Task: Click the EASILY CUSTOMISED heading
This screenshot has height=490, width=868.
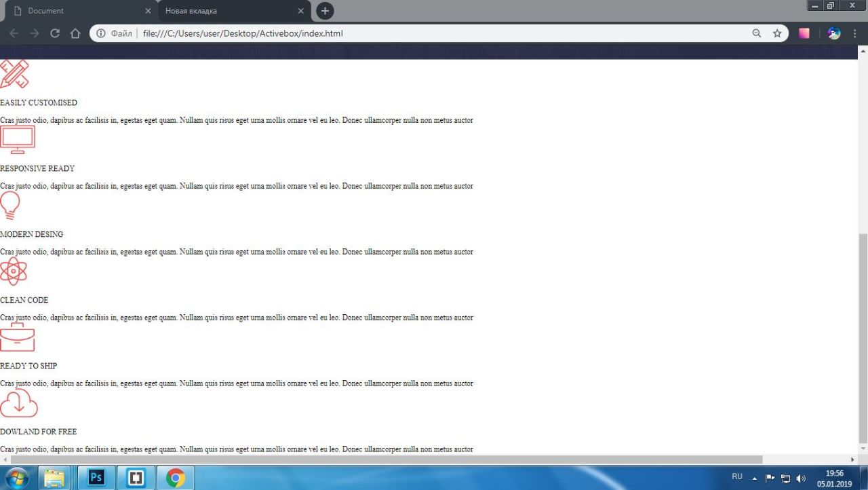Action: click(39, 103)
